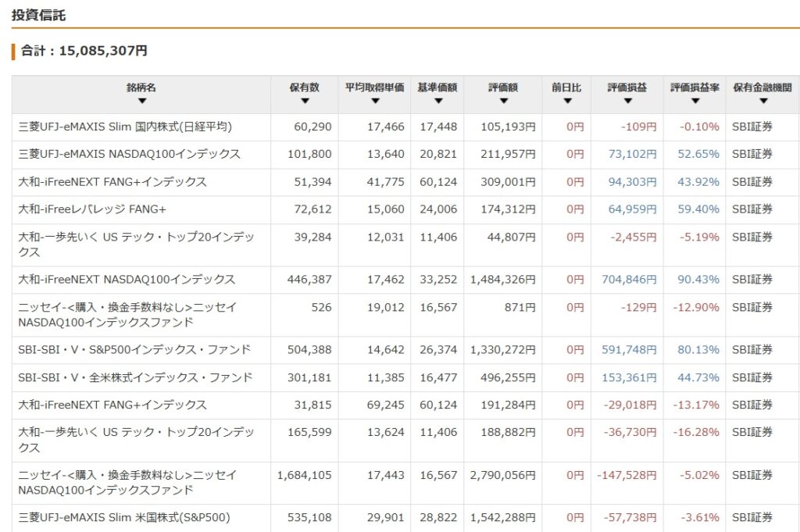Select 大和-iFreeレバレッジ FANG+ fund name
The image size is (800, 532).
click(x=92, y=209)
